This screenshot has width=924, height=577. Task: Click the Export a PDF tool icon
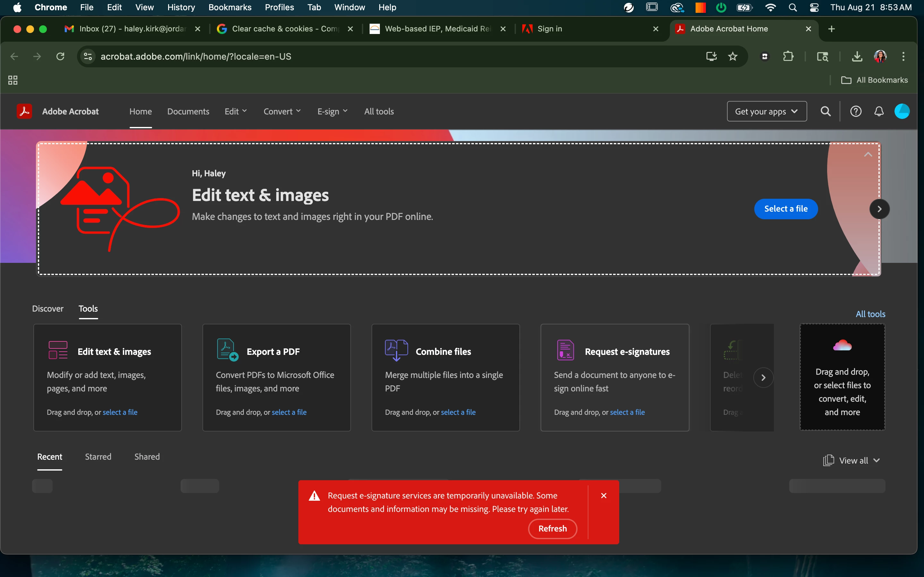point(227,350)
